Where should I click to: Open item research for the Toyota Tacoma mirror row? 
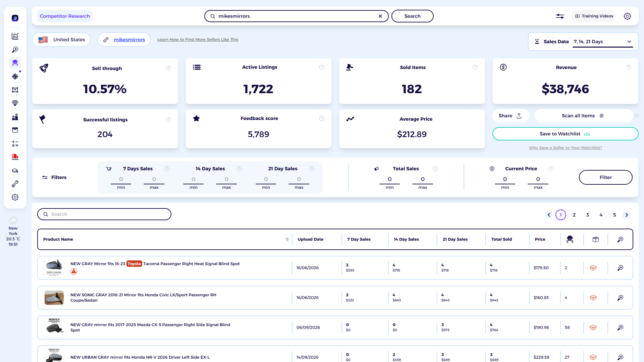[621, 268]
